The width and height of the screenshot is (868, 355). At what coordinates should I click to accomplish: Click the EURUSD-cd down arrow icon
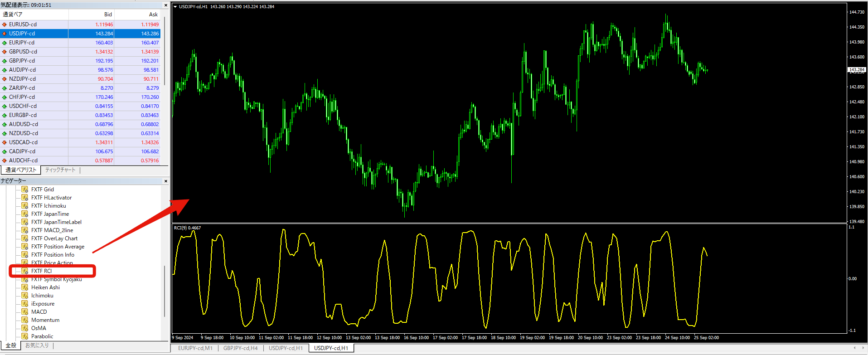pyautogui.click(x=5, y=24)
